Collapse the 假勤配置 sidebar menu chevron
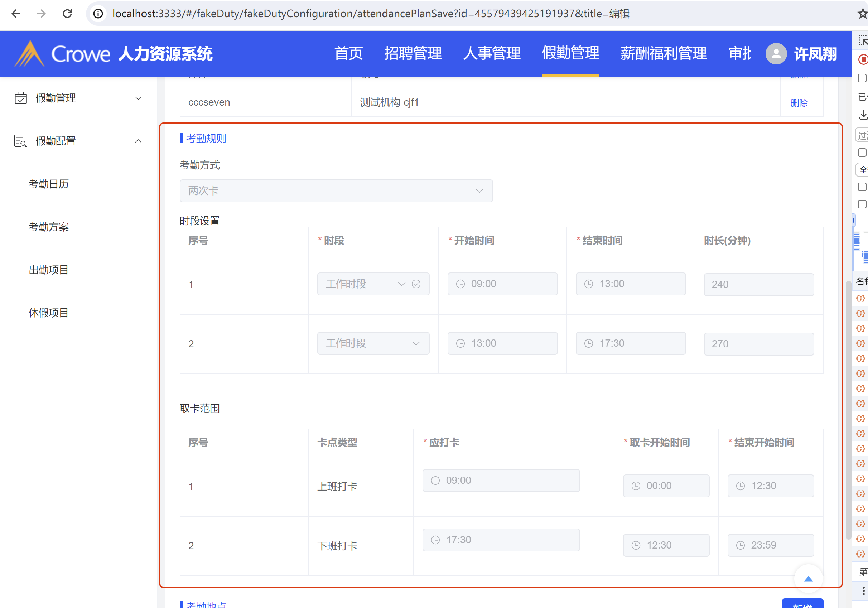This screenshot has height=608, width=868. (x=138, y=141)
